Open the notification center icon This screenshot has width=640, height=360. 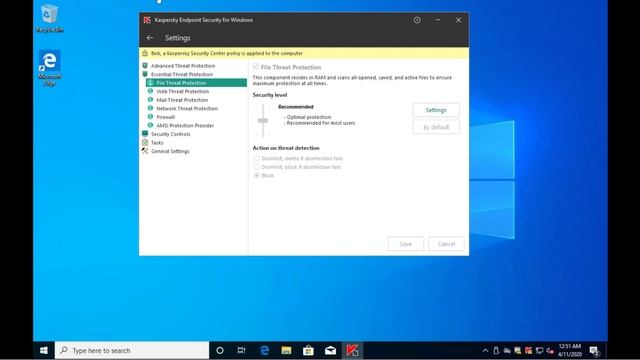click(594, 351)
